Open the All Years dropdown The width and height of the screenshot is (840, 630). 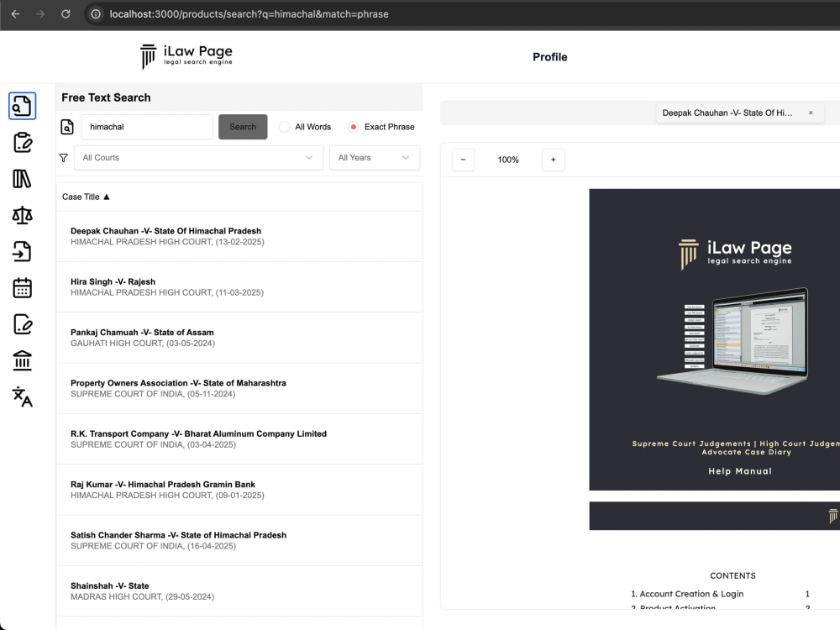374,158
